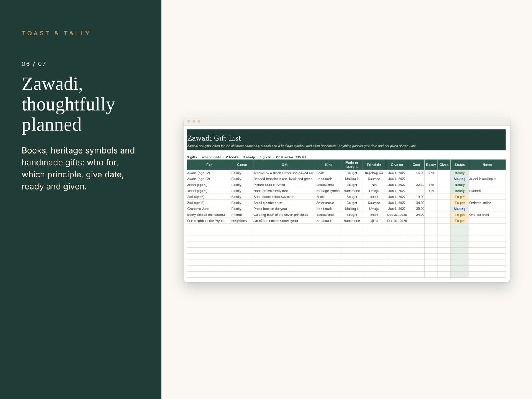This screenshot has width=532, height=399.
Task: Open the Making status of beaded bracelet
Action: tap(459, 179)
